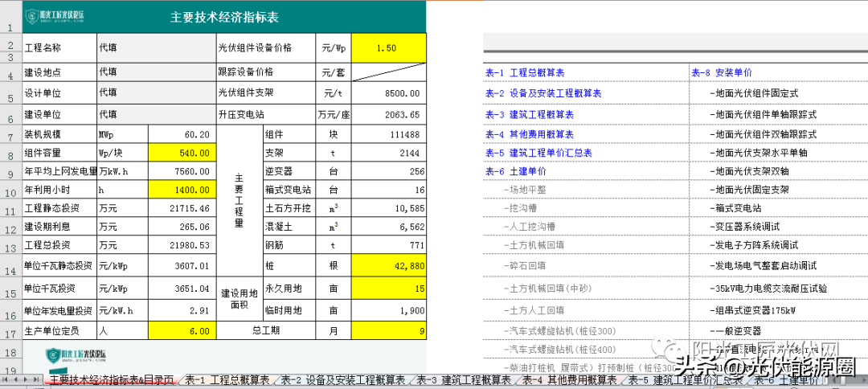Select the yellow 永久用地 value cell showing 15

pos(389,289)
